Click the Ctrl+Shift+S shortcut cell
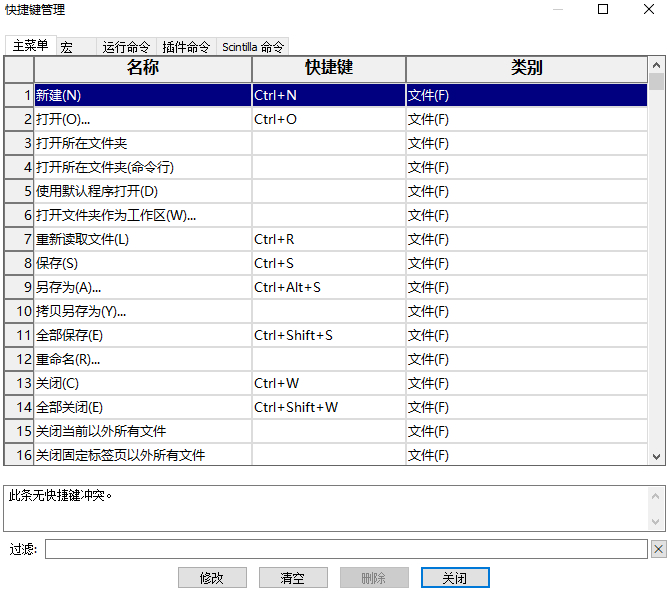Image resolution: width=667 pixels, height=591 pixels. click(329, 335)
